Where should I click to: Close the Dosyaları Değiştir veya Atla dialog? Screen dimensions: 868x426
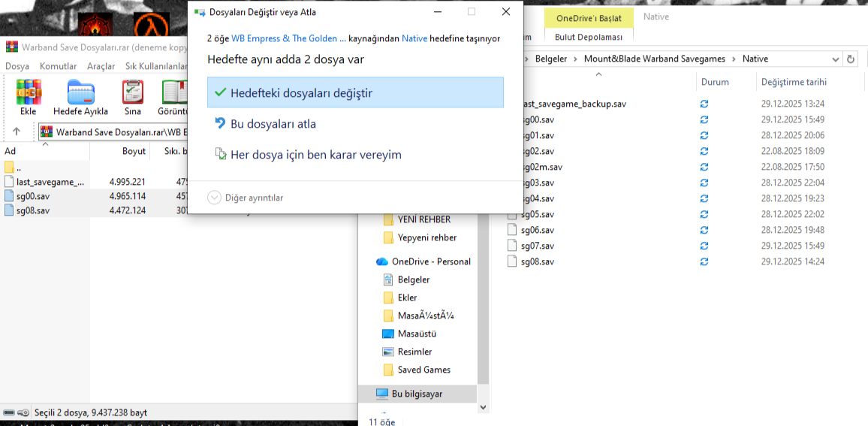505,11
